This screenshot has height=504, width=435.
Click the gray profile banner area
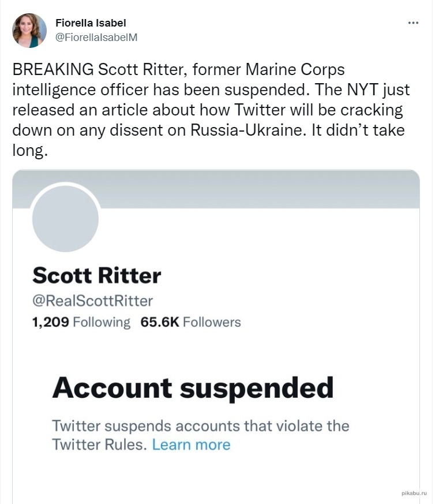tap(260, 188)
